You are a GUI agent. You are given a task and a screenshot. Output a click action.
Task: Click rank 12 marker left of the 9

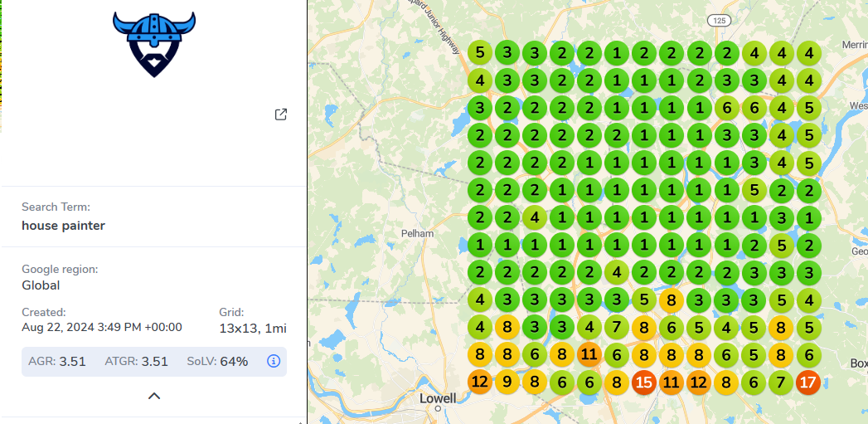479,383
